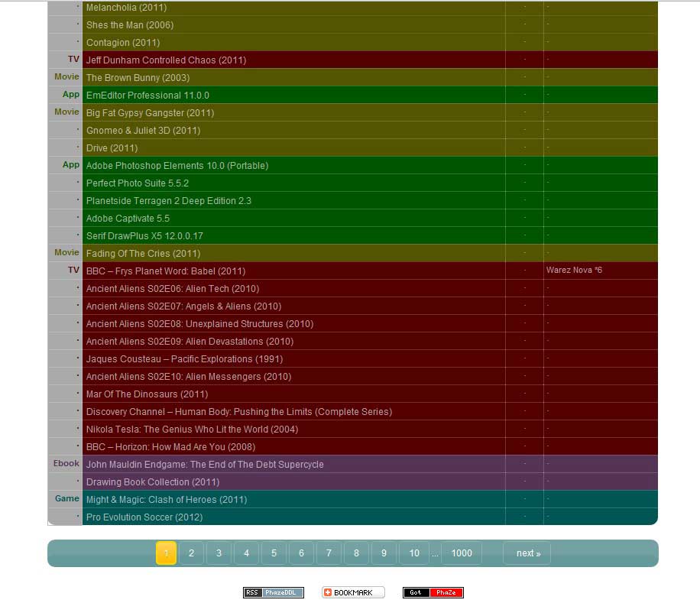Jump to page 1000
This screenshot has width=700, height=603.
[x=462, y=553]
